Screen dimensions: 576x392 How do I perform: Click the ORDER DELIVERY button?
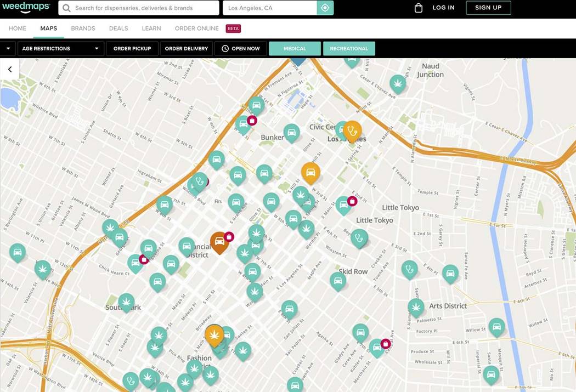(186, 48)
